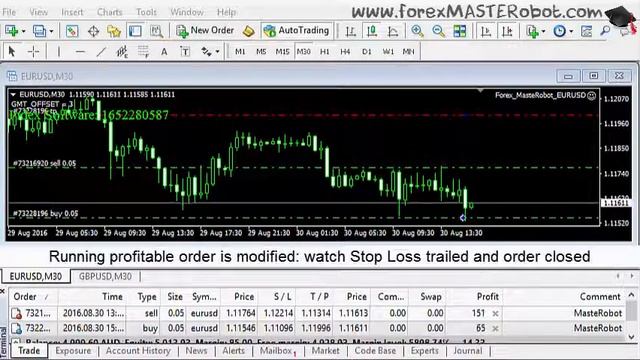Open the New Chart icon
The image size is (640, 360).
[x=11, y=31]
